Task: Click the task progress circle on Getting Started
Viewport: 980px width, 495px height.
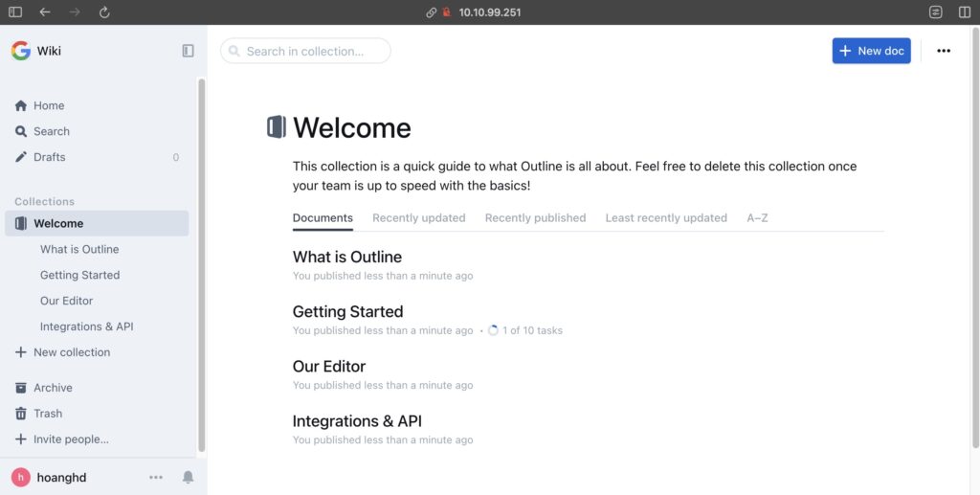Action: click(x=493, y=330)
